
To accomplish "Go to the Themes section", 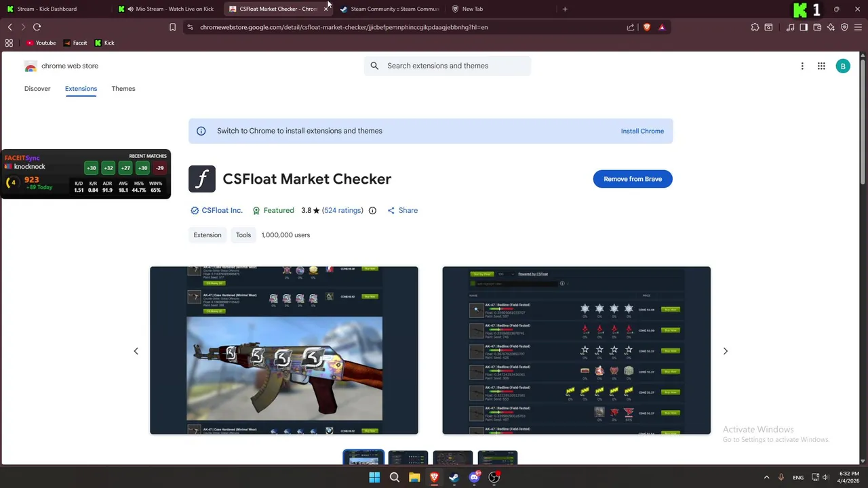I will click(123, 89).
